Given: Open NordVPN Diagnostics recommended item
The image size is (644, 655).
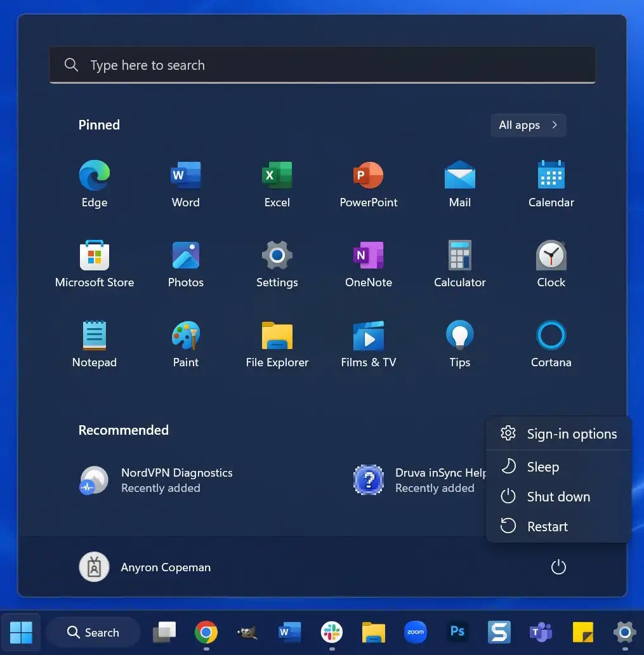Looking at the screenshot, I should tap(157, 480).
